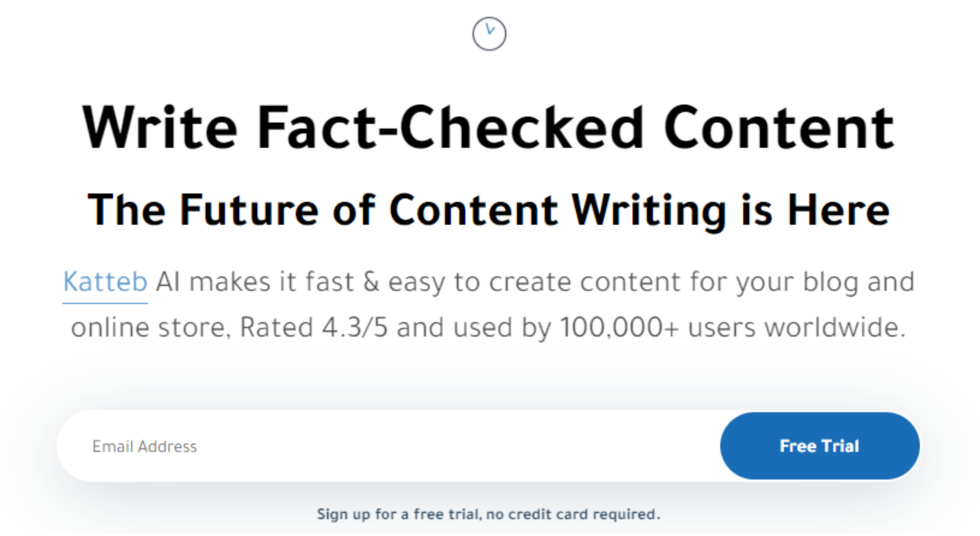The image size is (980, 536).
Task: Click the "Write Fact-Checked Content" headline
Action: [x=488, y=128]
